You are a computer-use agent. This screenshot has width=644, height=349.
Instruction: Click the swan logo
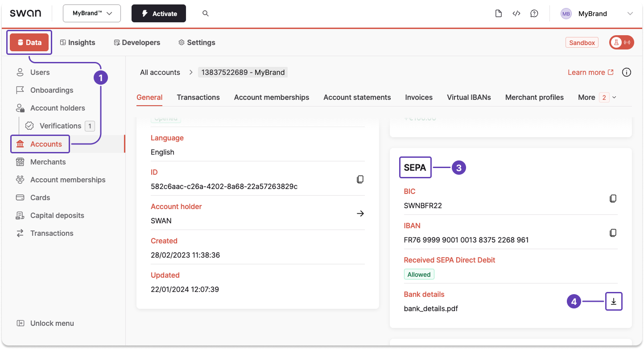pos(26,13)
